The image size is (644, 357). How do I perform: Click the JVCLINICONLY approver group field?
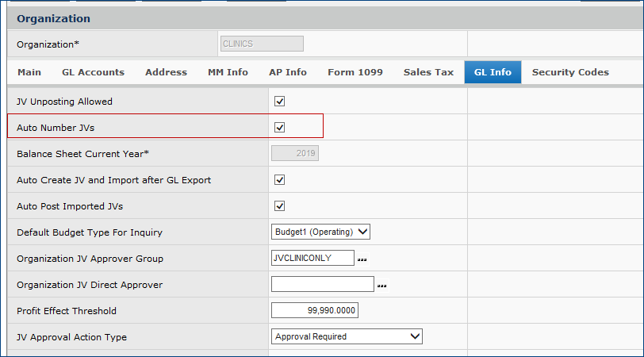(312, 258)
